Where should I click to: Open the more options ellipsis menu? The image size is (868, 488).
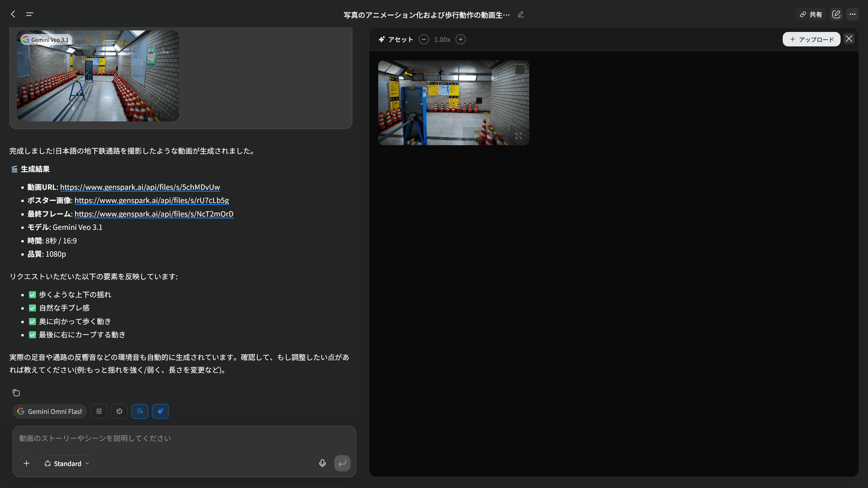pyautogui.click(x=853, y=14)
